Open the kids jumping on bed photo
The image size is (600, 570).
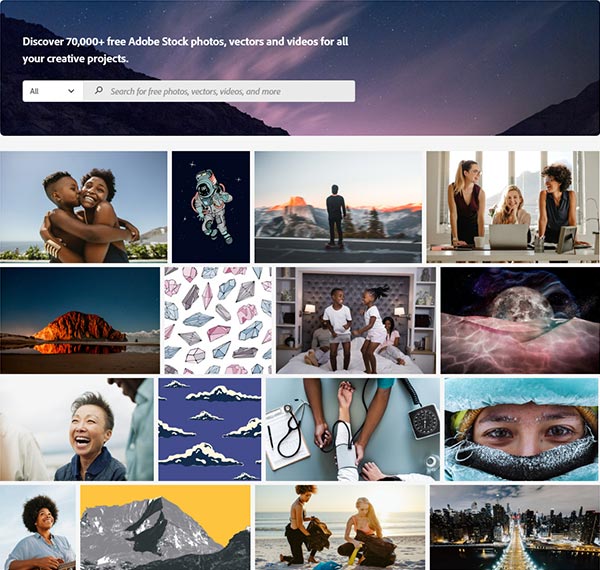pos(356,321)
